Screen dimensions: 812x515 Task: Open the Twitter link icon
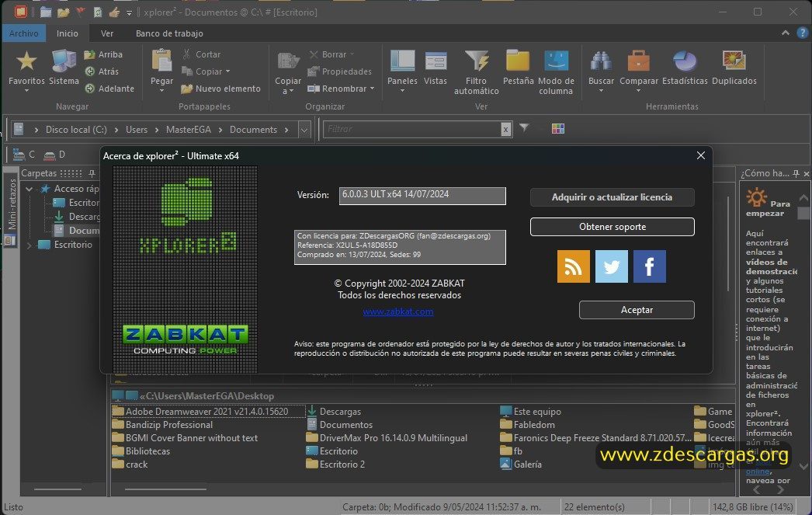coord(612,266)
